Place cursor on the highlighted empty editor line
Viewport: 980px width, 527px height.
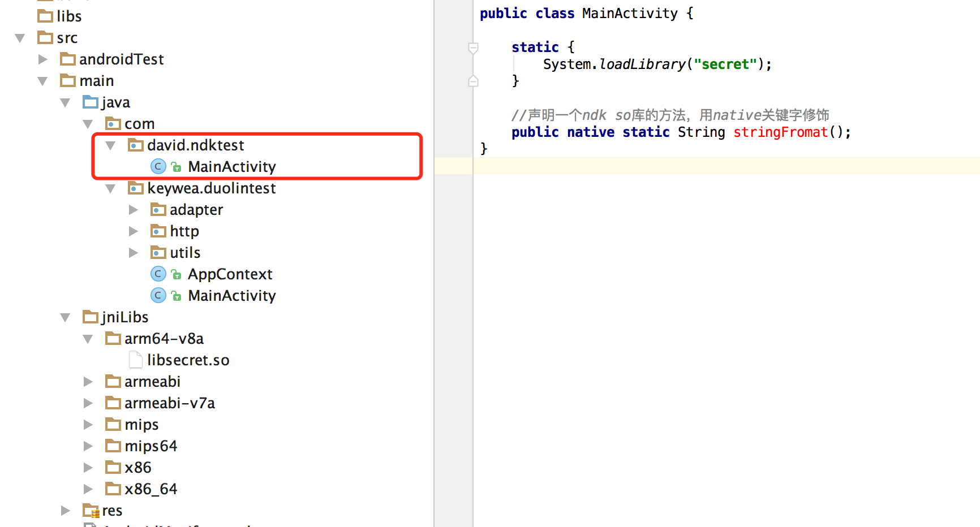coord(727,166)
